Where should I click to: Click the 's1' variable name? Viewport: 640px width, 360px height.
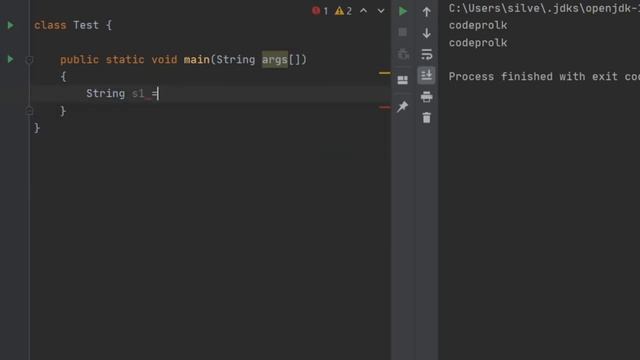[x=138, y=94]
